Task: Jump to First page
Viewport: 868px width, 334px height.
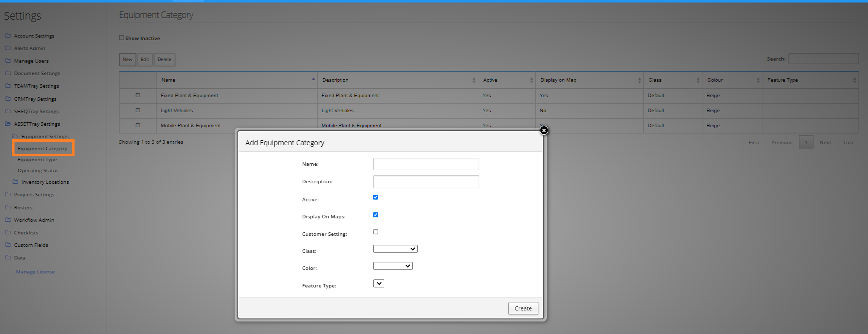Action: point(754,143)
